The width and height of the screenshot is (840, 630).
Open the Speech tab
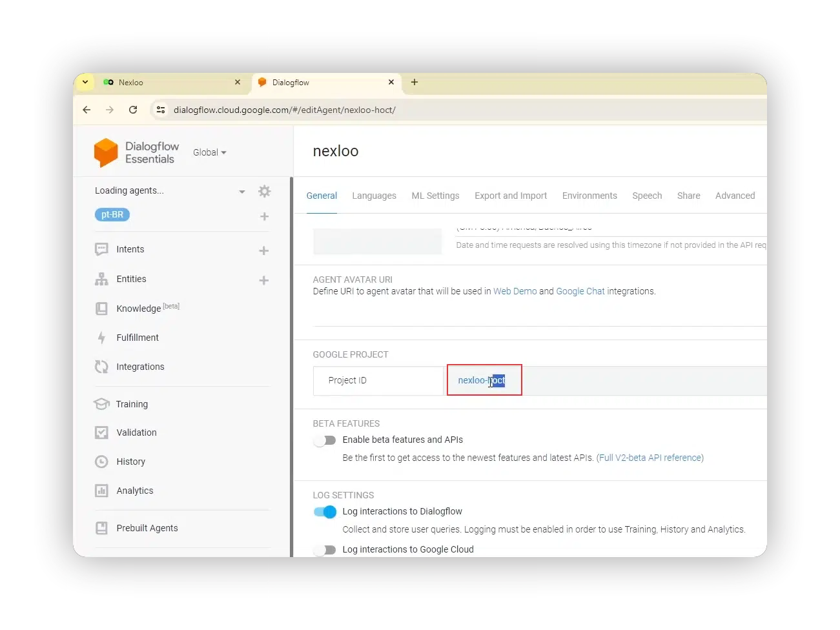tap(647, 196)
